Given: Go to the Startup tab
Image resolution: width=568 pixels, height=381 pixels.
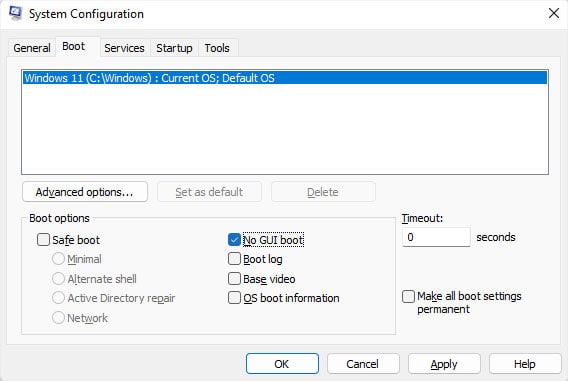Looking at the screenshot, I should 174,48.
